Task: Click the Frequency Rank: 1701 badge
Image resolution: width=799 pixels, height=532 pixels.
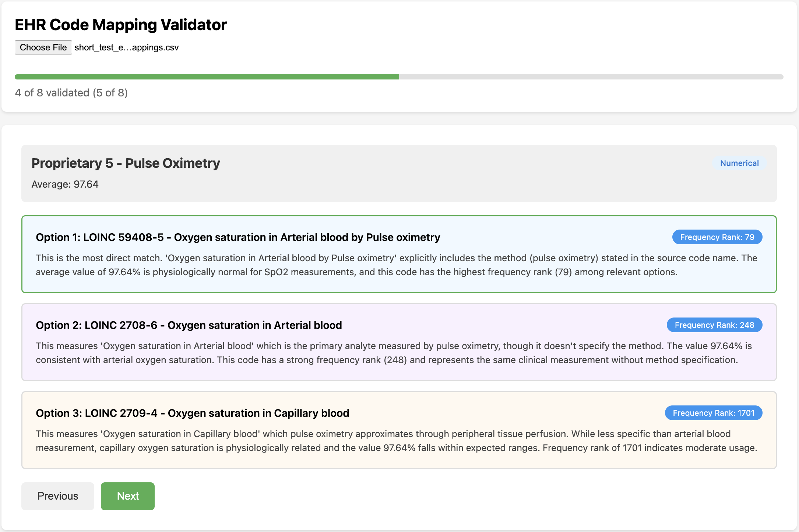Action: 713,413
